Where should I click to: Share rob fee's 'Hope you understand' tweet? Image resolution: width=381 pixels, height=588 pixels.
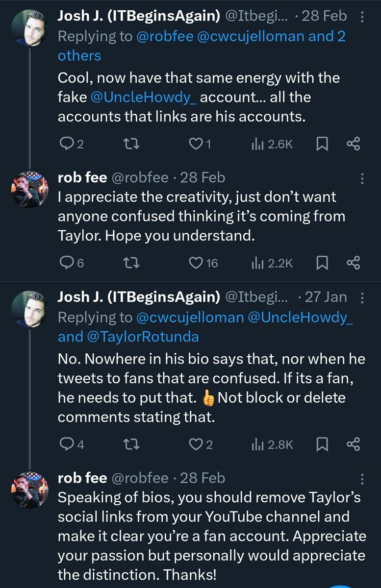(353, 263)
